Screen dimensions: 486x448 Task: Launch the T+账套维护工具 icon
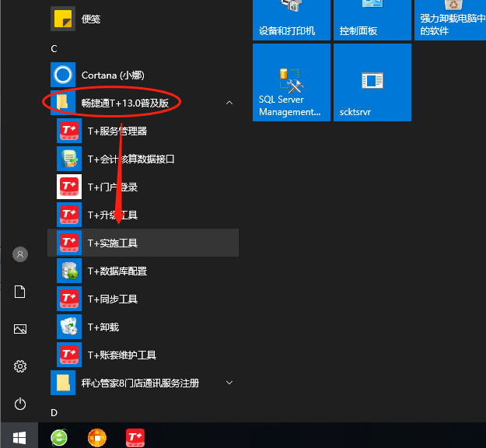[x=69, y=355]
